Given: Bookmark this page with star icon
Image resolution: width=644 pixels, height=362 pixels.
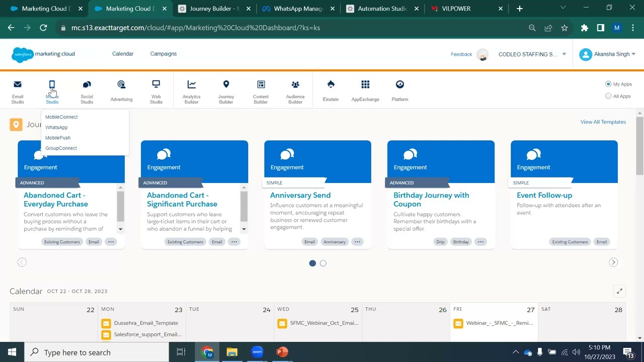Looking at the screenshot, I should [x=565, y=28].
